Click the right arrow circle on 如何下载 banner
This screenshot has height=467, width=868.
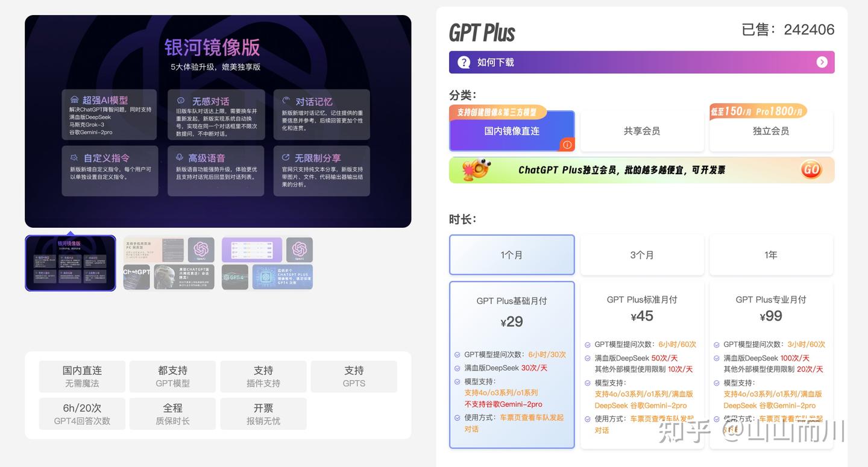pyautogui.click(x=822, y=62)
